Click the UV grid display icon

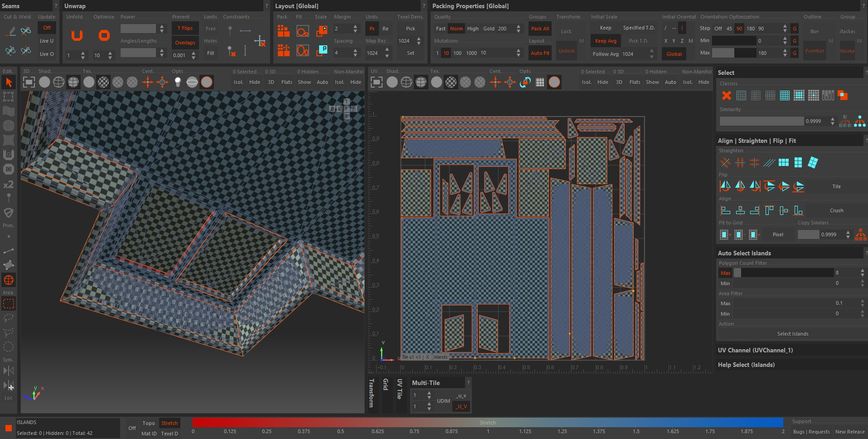(x=540, y=82)
